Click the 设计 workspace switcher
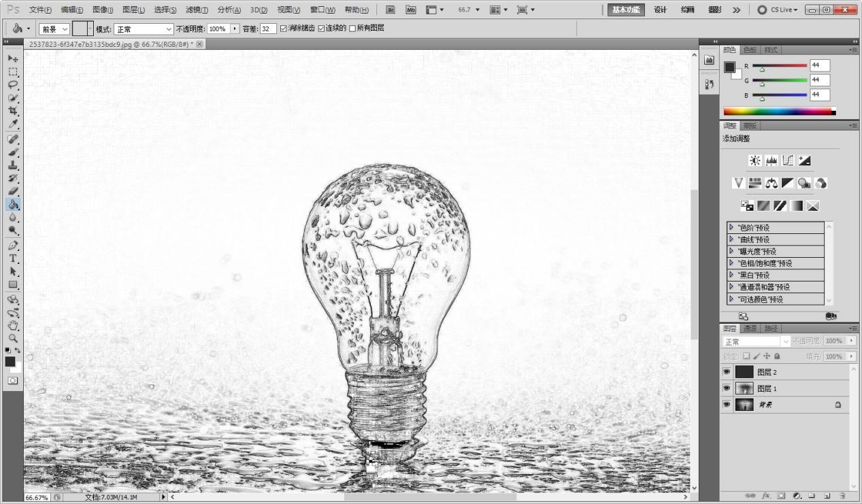The height and width of the screenshot is (504, 862). 660,10
